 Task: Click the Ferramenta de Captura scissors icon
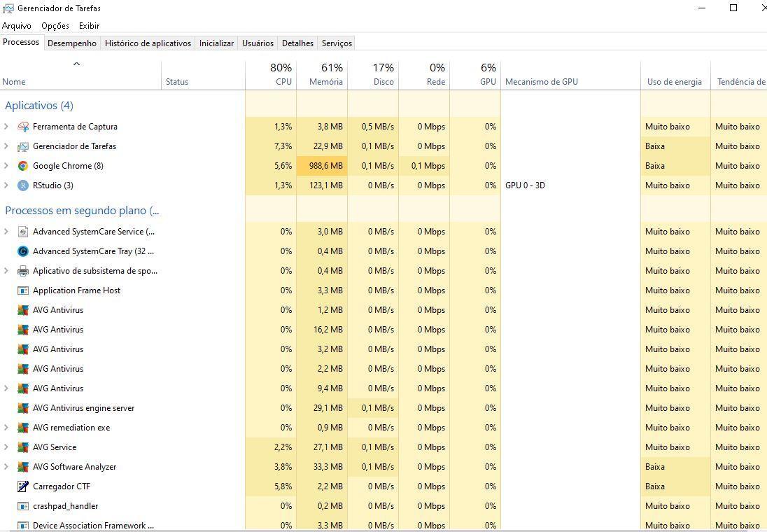pos(23,127)
